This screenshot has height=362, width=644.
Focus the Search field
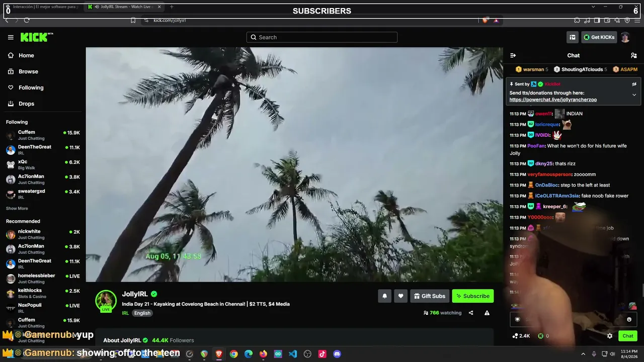point(322,37)
